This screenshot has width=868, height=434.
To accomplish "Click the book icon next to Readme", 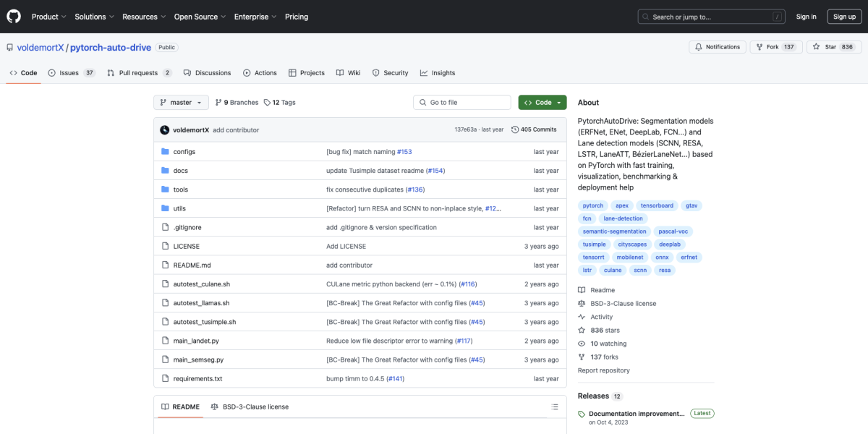I will (582, 290).
